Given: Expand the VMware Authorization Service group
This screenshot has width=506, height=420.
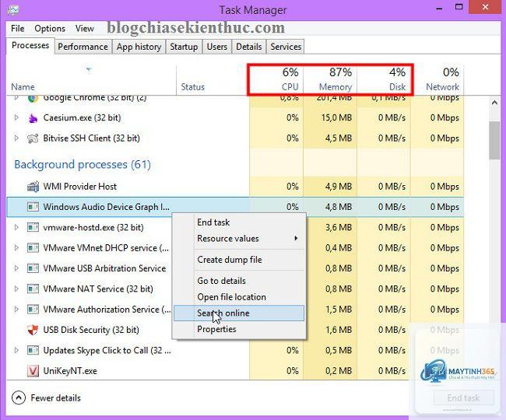Looking at the screenshot, I should coord(16,310).
